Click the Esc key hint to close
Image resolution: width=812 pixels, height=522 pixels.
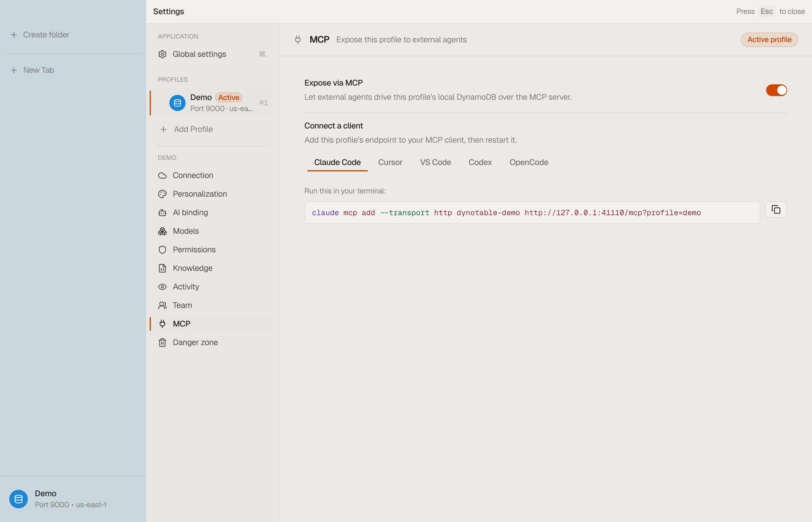(x=766, y=12)
